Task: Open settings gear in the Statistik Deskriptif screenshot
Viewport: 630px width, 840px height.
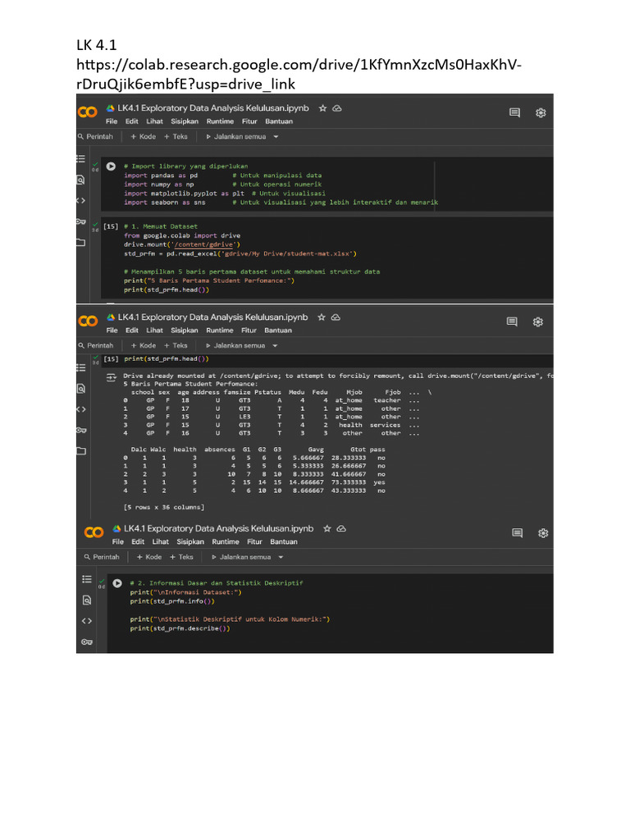Action: click(x=543, y=533)
